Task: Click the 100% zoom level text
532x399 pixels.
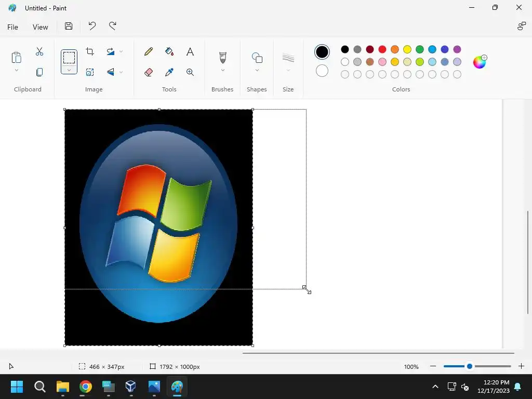Action: (411, 367)
